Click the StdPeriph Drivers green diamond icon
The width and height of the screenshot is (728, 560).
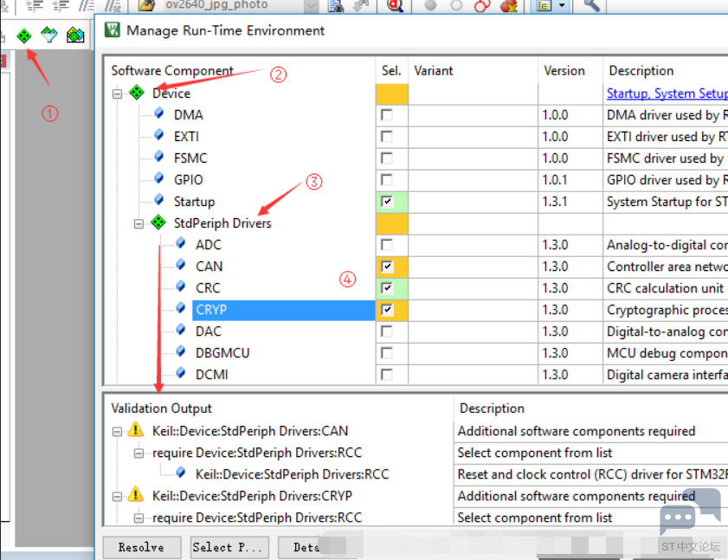[x=158, y=222]
